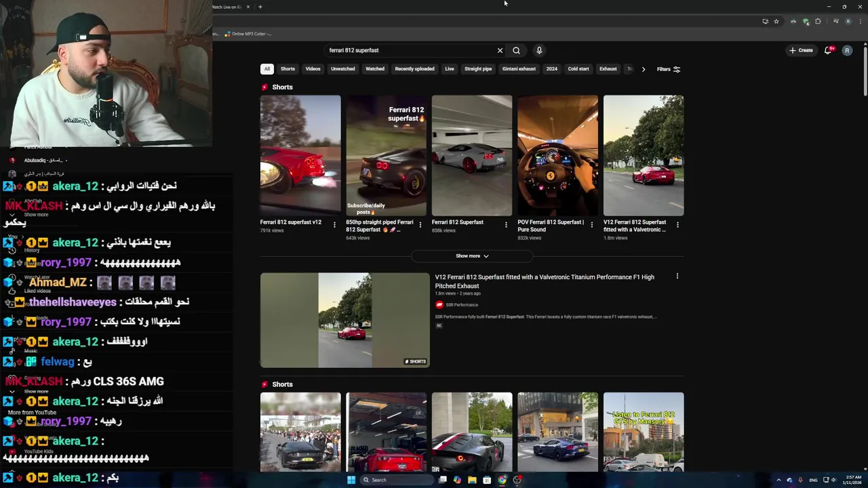Image resolution: width=868 pixels, height=488 pixels.
Task: Select the Live filter chip
Action: (x=450, y=69)
